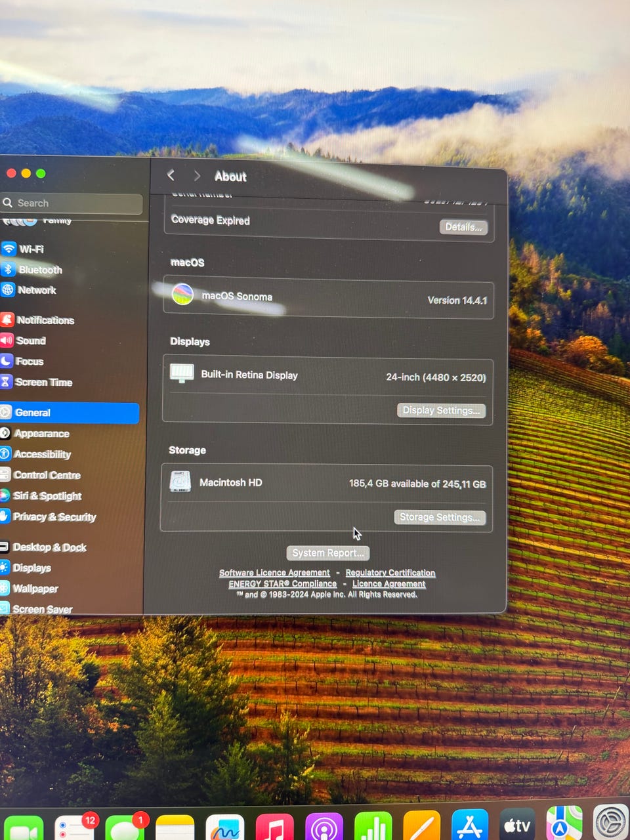
Task: Open Siri & Spotlight settings
Action: click(x=41, y=496)
